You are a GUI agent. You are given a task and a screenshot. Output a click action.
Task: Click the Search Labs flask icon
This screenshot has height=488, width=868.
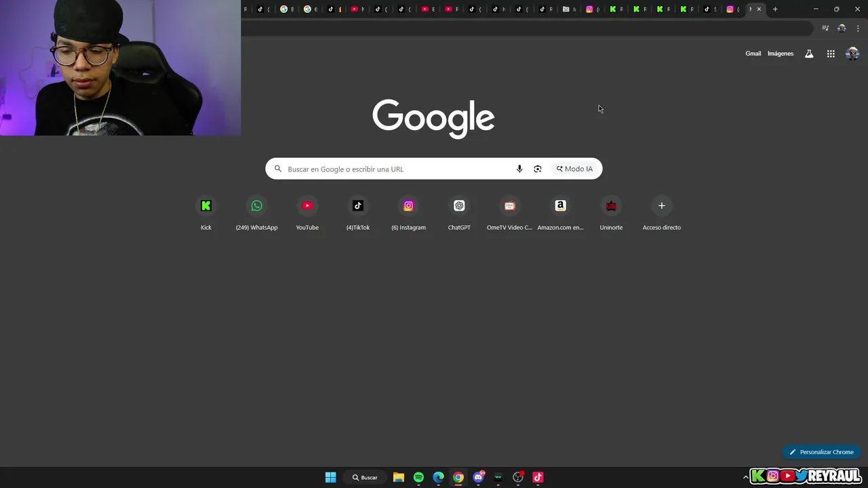pos(809,54)
